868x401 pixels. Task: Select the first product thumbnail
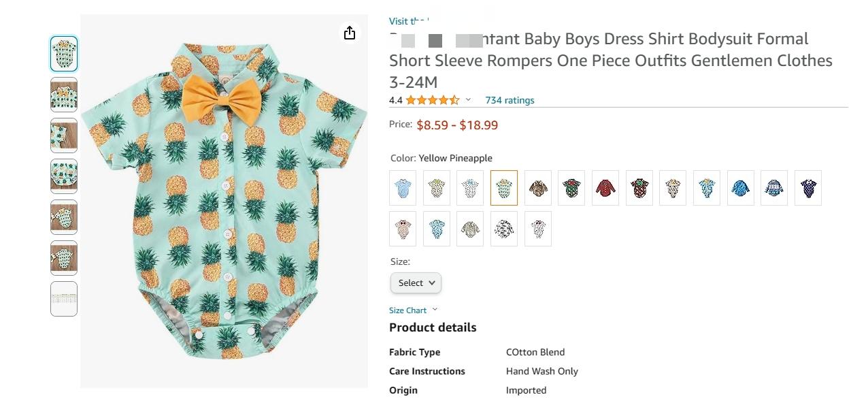click(x=64, y=54)
